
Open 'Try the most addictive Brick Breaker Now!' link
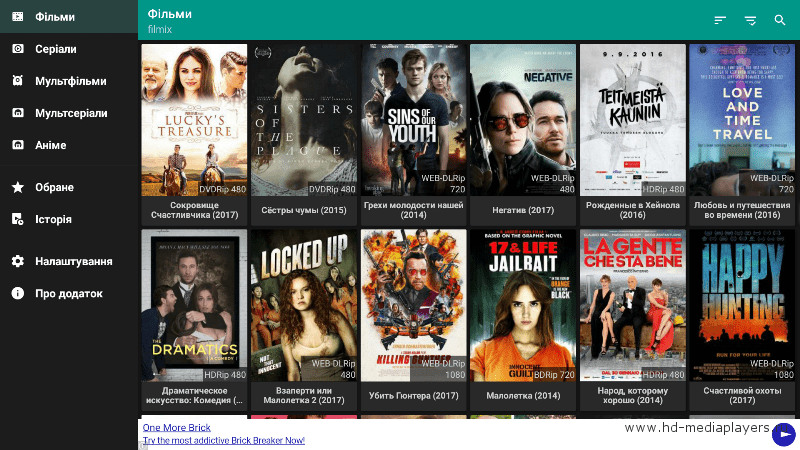(x=223, y=440)
